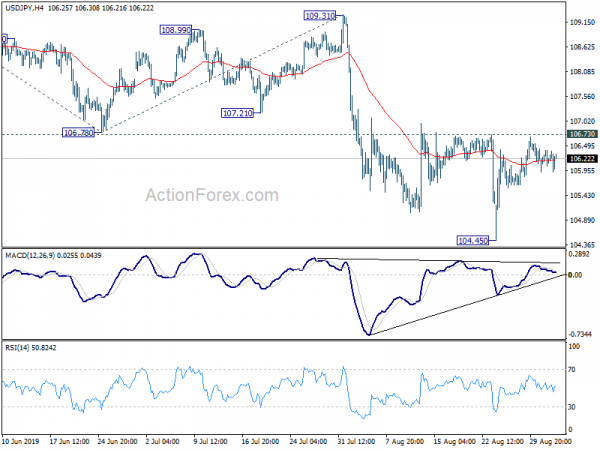This screenshot has width=600, height=450.
Task: Click the 15 Aug 04:00 date label
Action: pos(453,441)
